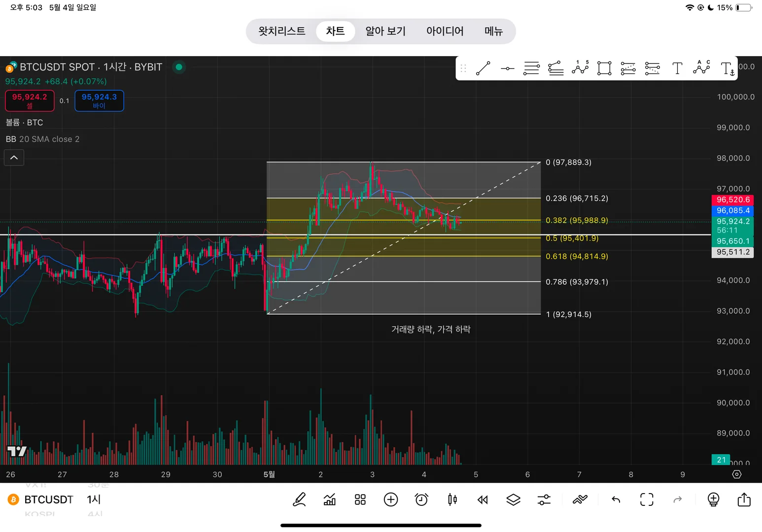Toggle the green market status dot
This screenshot has width=762, height=532.
(x=179, y=67)
